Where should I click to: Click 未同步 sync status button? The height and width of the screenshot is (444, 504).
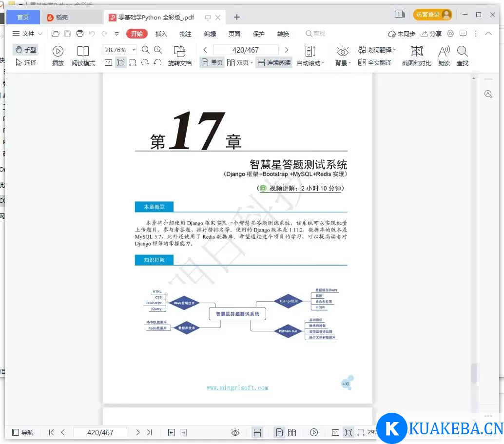[x=401, y=34]
